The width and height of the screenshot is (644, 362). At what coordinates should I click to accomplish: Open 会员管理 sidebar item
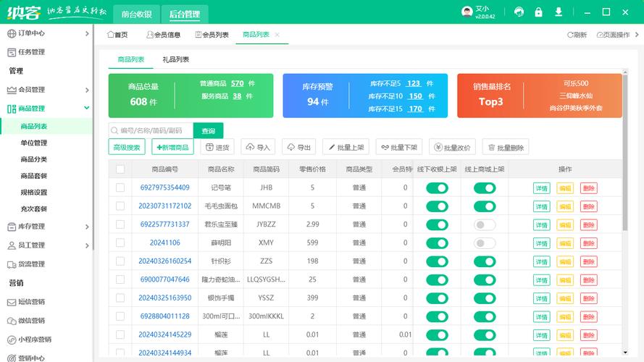(46, 90)
